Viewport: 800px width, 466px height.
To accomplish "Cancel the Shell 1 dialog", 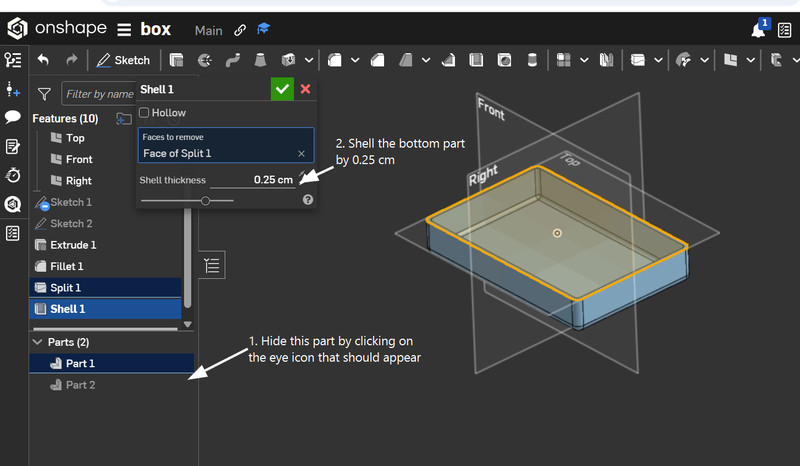I will 306,89.
